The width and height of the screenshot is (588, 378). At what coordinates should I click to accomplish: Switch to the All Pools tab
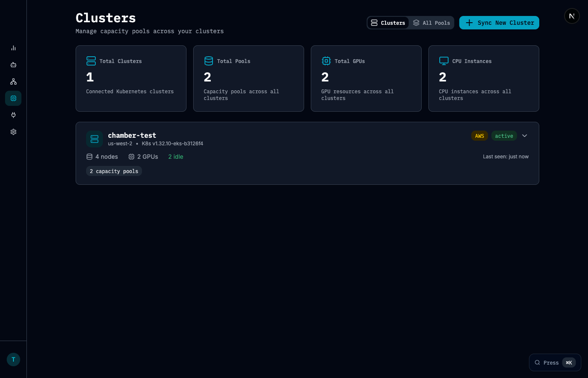coord(431,23)
